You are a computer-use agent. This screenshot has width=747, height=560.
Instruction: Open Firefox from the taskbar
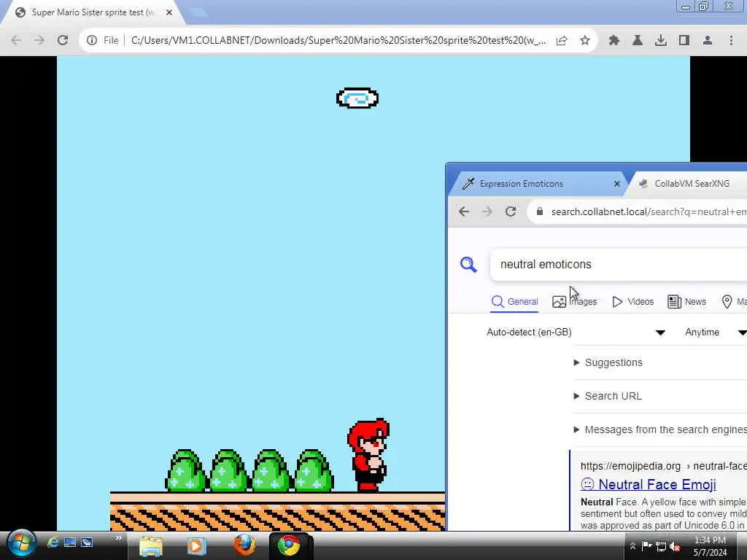pyautogui.click(x=244, y=545)
